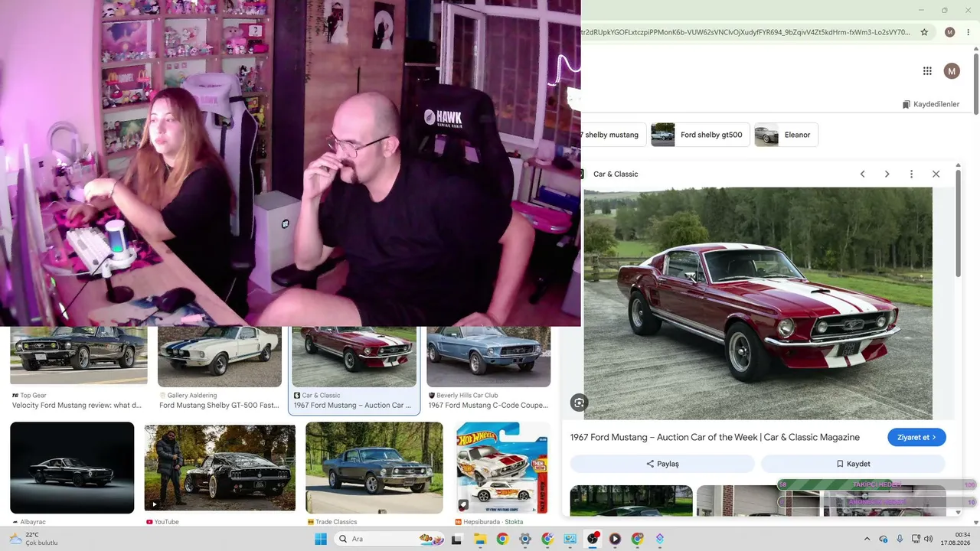This screenshot has width=980, height=551.
Task: Open File Explorer from the taskbar
Action: [480, 539]
